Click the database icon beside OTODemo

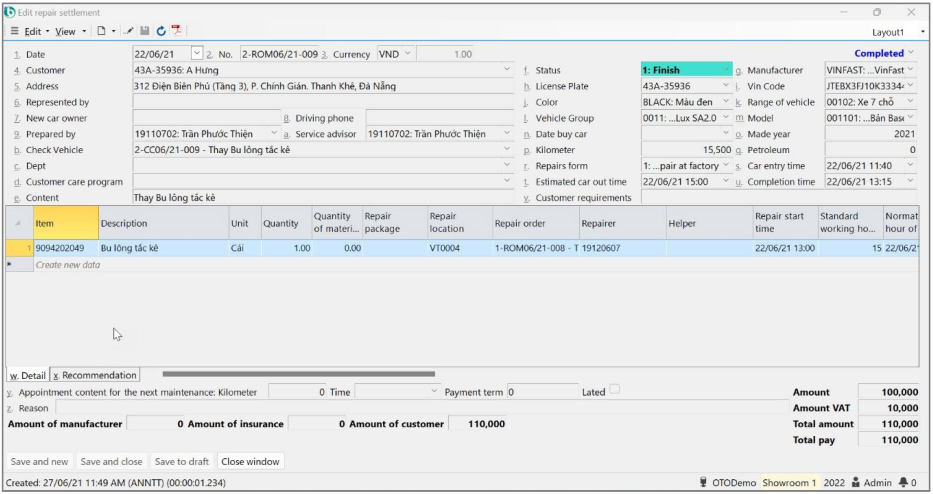point(703,482)
